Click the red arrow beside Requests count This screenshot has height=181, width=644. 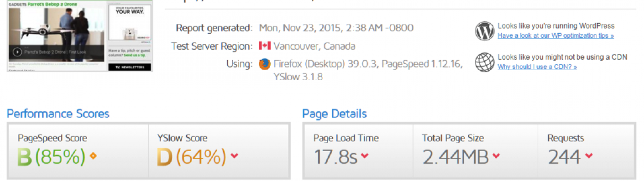click(x=589, y=156)
